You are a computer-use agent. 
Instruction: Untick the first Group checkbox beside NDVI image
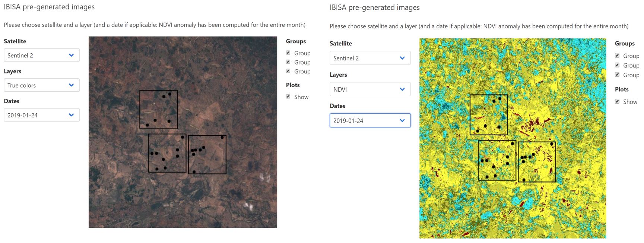(x=617, y=55)
